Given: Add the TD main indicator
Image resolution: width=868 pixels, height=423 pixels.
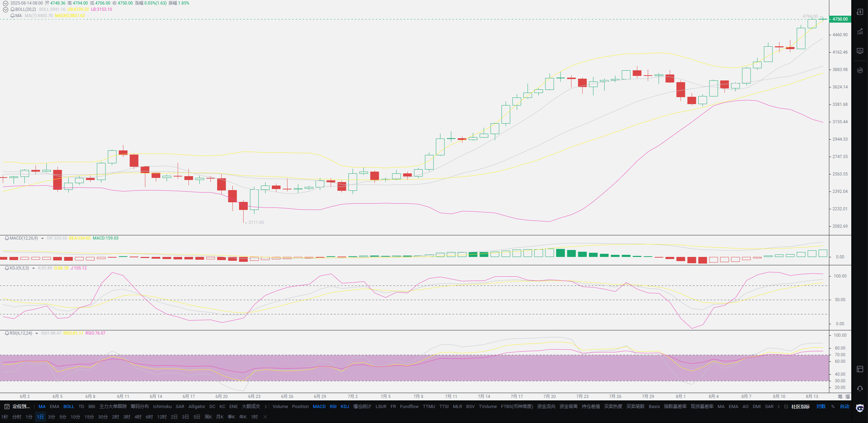Looking at the screenshot, I should point(81,407).
